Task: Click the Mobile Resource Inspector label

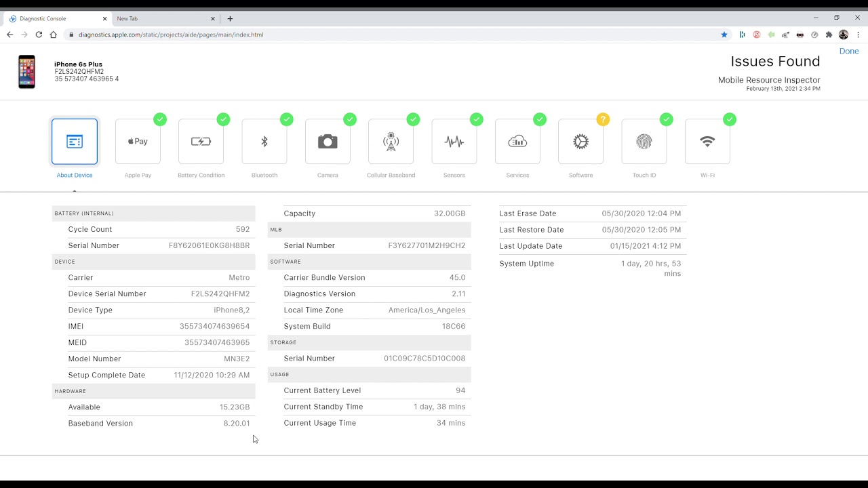Action: click(769, 80)
